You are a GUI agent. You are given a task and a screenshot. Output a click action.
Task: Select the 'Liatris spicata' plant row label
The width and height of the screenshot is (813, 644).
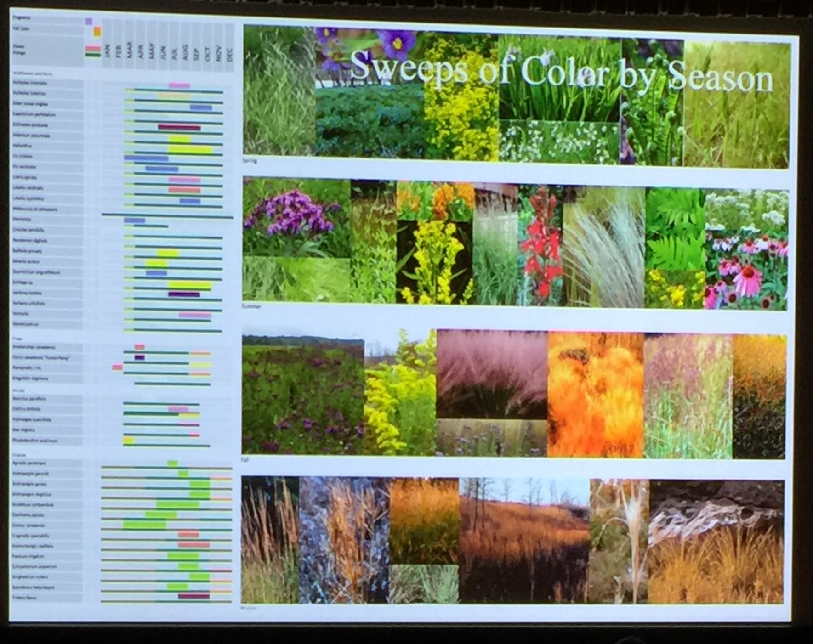[25, 177]
